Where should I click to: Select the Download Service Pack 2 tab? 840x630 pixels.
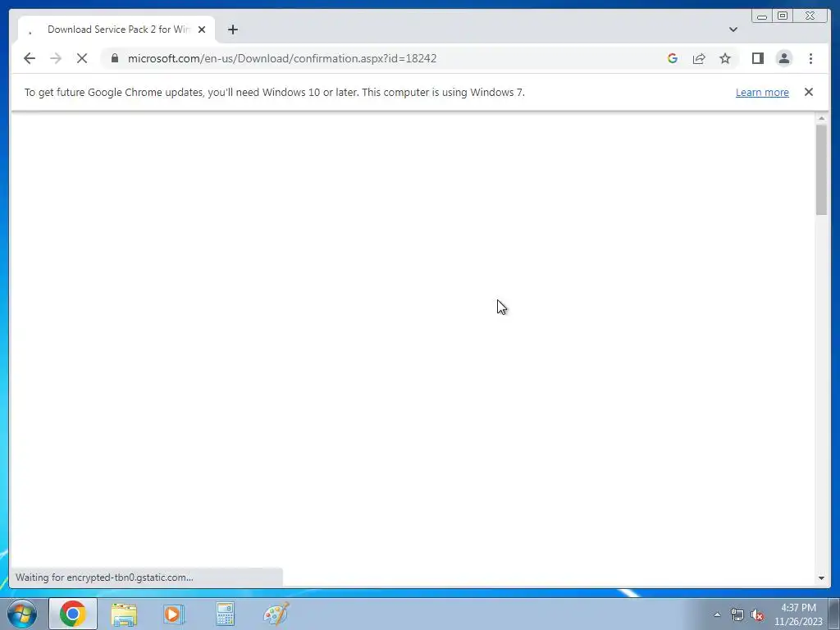click(116, 30)
